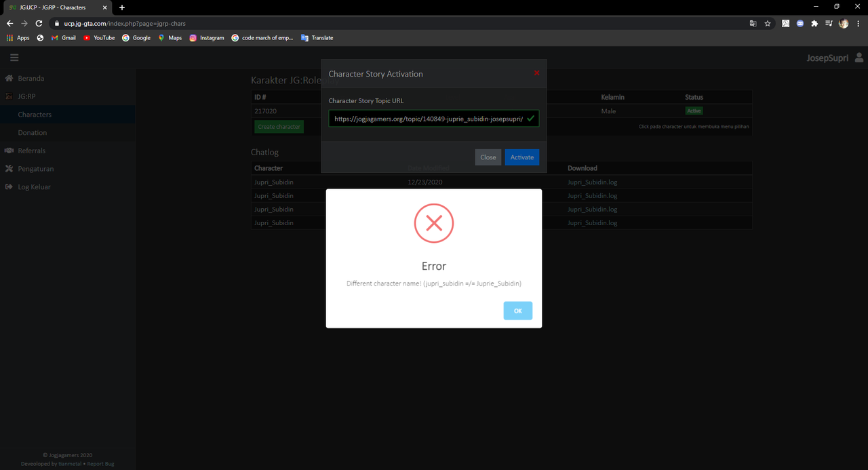Click the 12/23/2020 chatlog date cell

425,182
